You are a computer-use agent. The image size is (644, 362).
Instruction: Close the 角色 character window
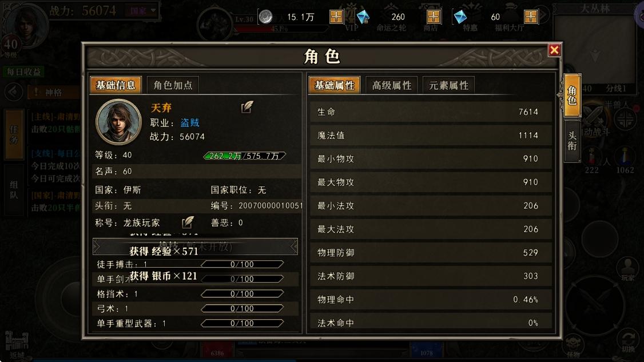point(554,50)
